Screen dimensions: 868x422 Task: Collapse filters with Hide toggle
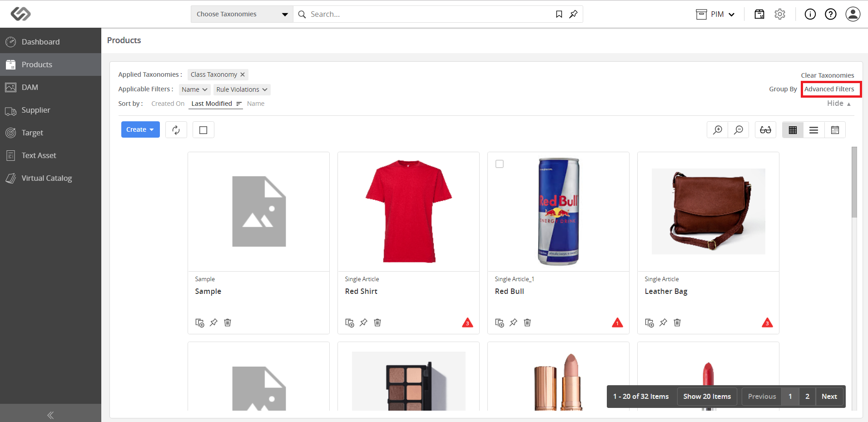(838, 104)
